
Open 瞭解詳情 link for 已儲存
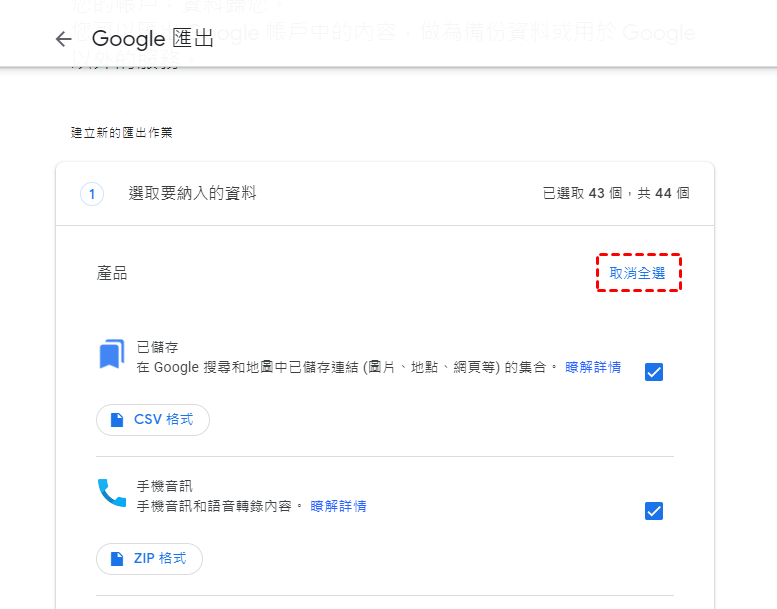tap(593, 367)
